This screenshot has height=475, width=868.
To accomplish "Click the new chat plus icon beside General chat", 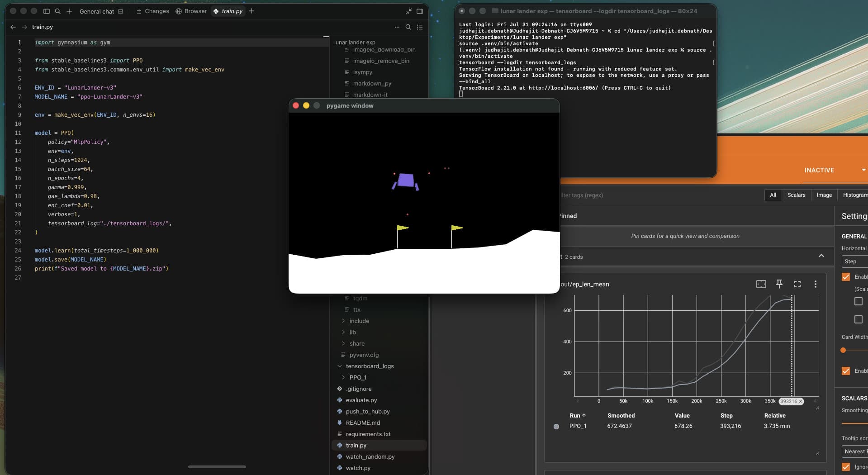I will (x=69, y=11).
